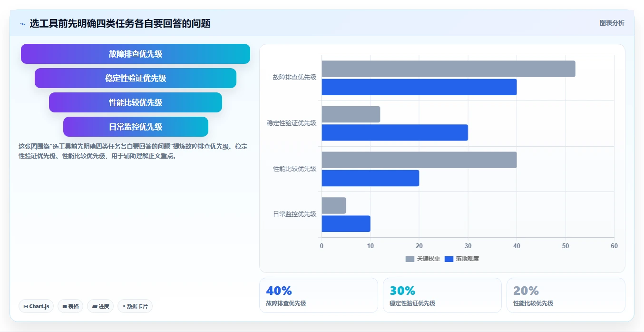Click the chart axis label 性能比较优先级
644x332 pixels.
[294, 169]
